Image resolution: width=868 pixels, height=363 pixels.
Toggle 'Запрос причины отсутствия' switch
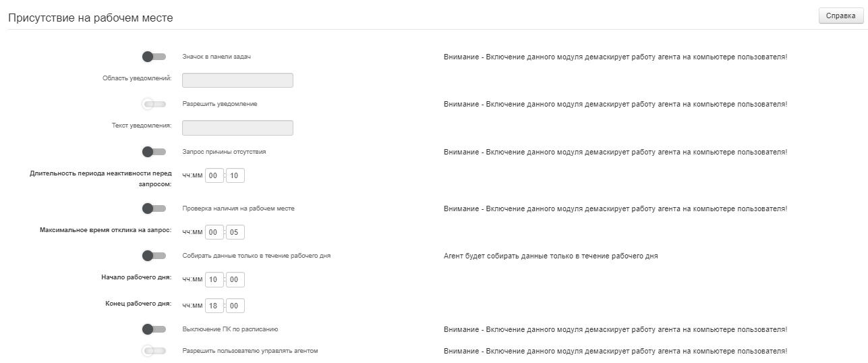point(154,152)
